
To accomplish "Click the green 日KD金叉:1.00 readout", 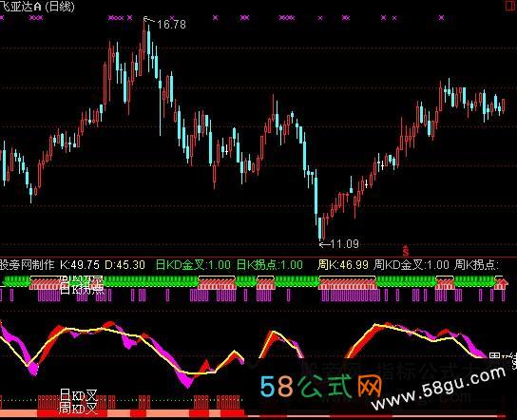I will click(193, 265).
